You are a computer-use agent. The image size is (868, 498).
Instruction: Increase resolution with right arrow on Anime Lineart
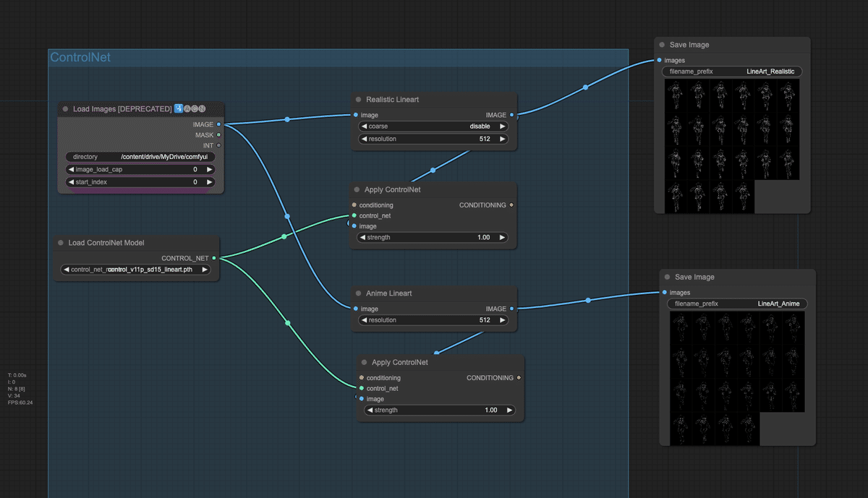pos(502,319)
